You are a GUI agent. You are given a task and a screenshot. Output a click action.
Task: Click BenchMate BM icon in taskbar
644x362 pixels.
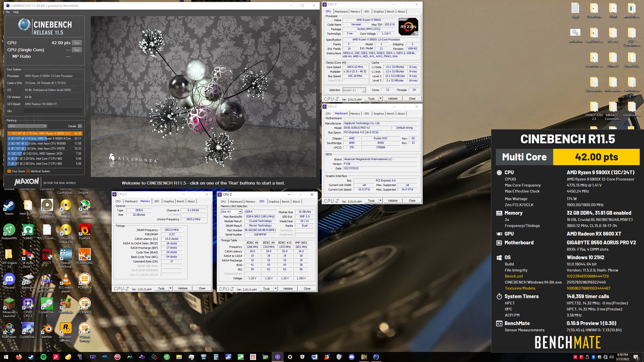[x=364, y=357]
